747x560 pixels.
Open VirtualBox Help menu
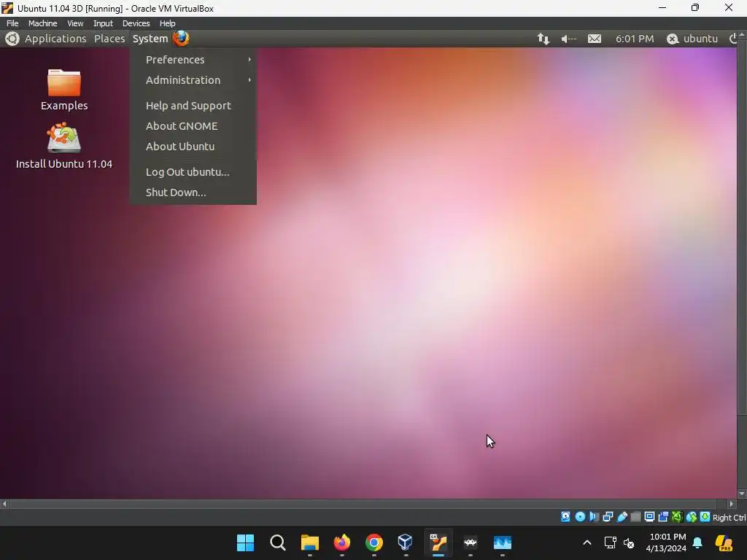167,23
